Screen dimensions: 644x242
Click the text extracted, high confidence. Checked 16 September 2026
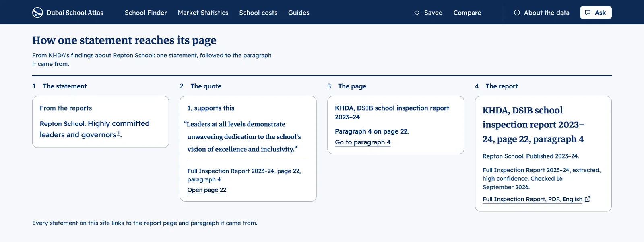point(541,179)
